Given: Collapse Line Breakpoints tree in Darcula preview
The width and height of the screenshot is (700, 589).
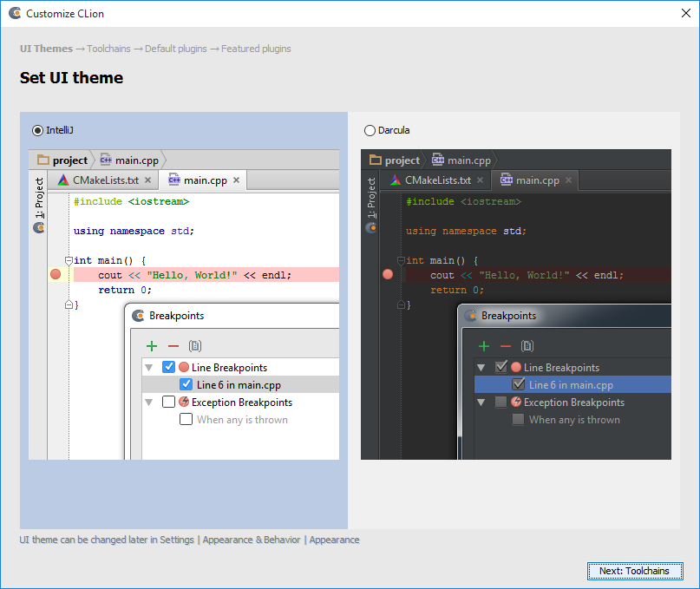Looking at the screenshot, I should pos(481,368).
